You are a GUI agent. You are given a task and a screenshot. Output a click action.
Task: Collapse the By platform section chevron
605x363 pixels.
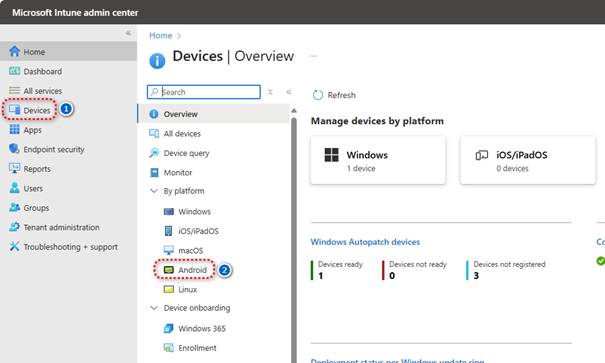click(154, 191)
